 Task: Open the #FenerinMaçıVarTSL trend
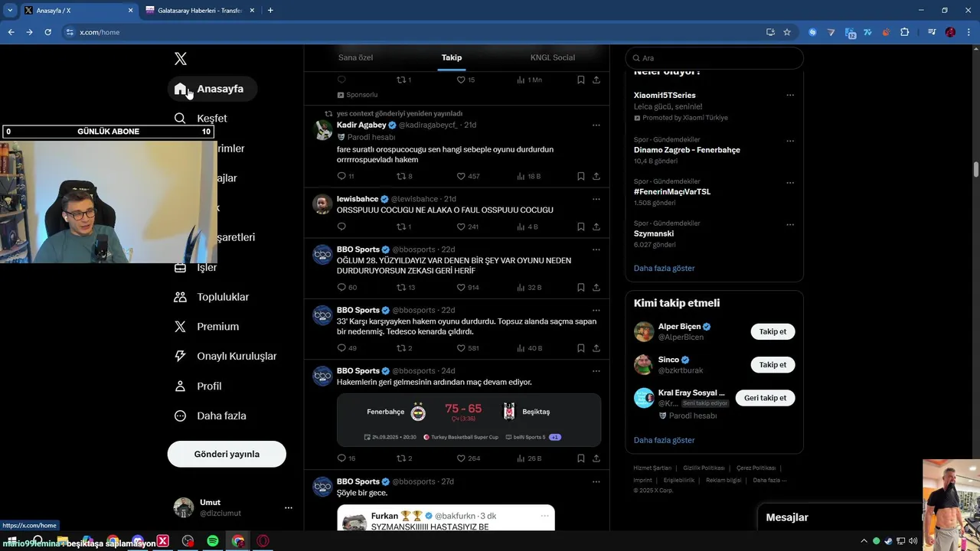coord(672,192)
